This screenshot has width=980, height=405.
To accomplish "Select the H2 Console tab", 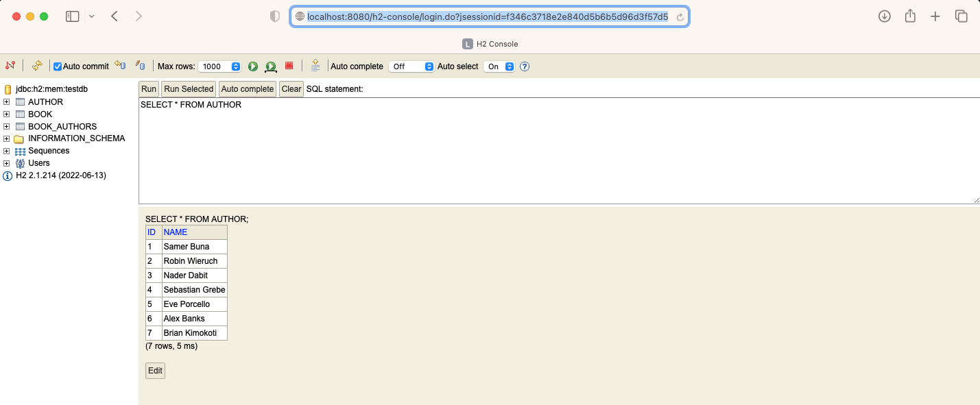I will [x=490, y=44].
